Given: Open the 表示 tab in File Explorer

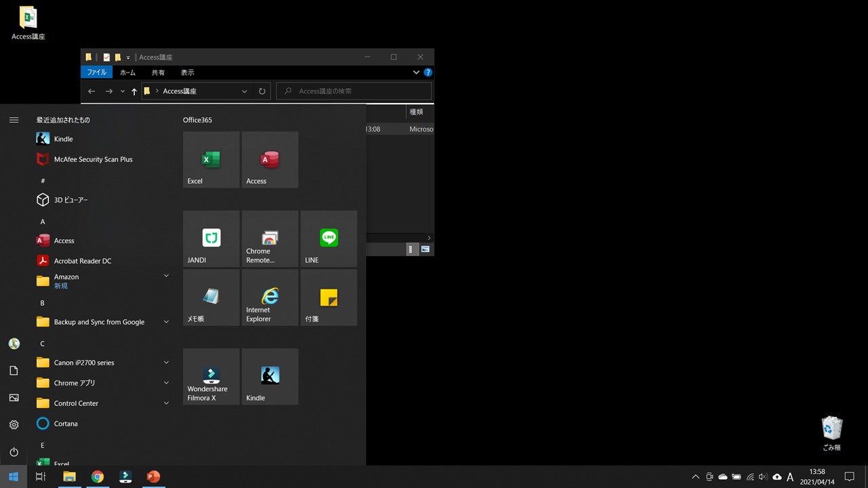Looking at the screenshot, I should [x=187, y=73].
